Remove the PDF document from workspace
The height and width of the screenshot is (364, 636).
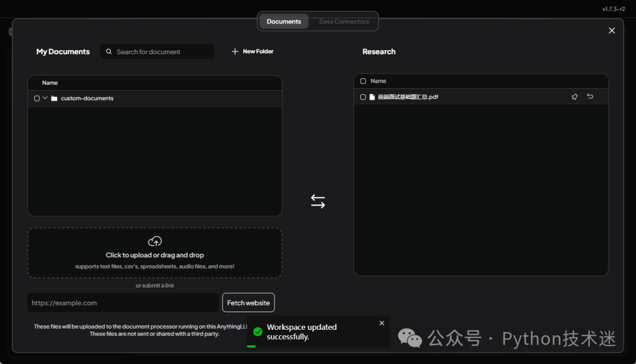coord(589,96)
